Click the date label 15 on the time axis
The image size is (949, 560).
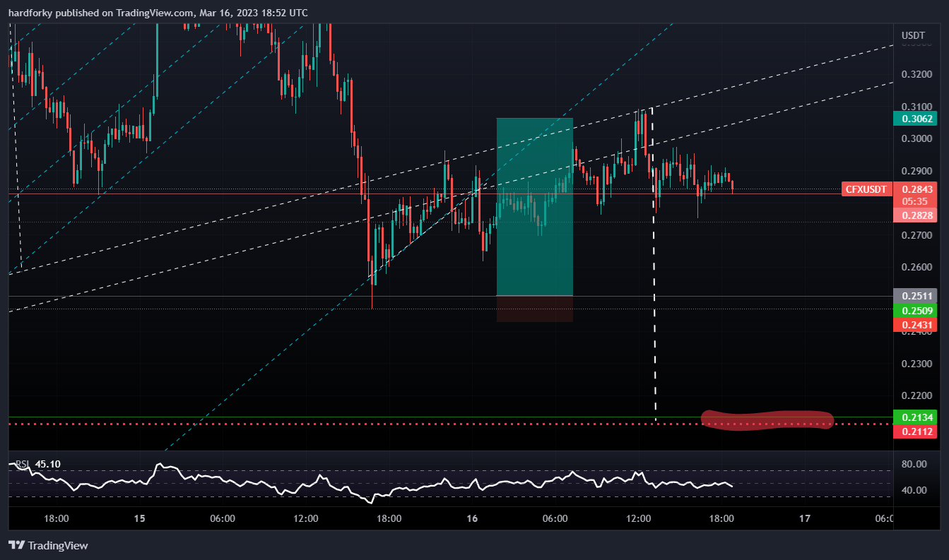(x=139, y=518)
